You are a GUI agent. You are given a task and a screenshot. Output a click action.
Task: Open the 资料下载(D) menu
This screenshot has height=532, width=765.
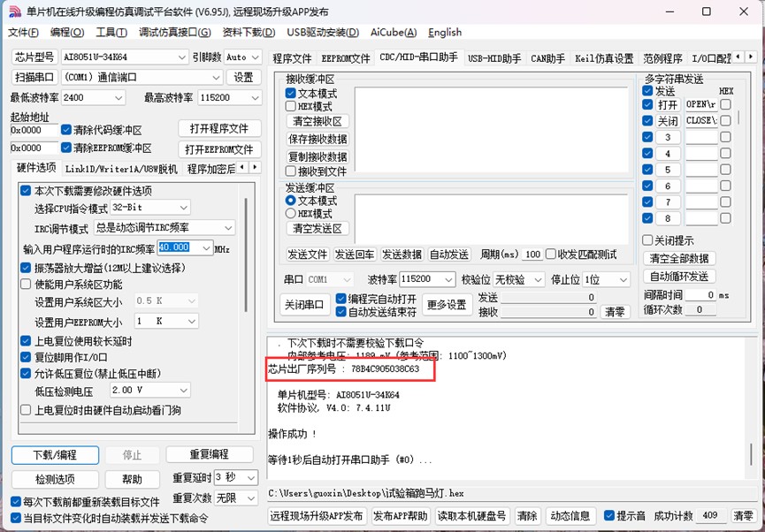(x=249, y=33)
